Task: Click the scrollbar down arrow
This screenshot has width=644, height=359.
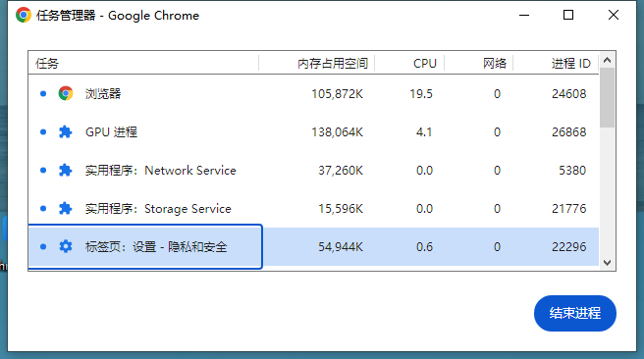Action: 607,263
